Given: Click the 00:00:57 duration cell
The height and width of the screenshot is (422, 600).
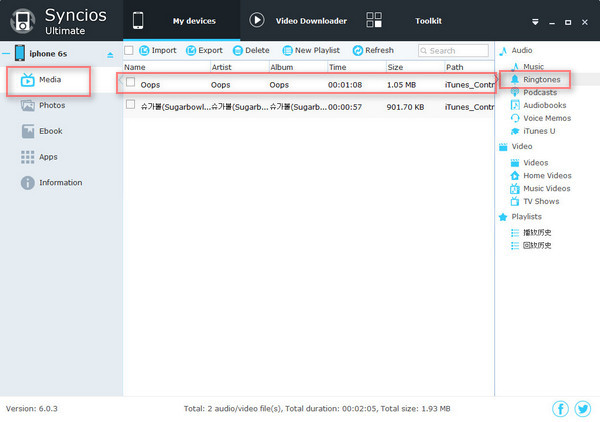Looking at the screenshot, I should (x=345, y=107).
